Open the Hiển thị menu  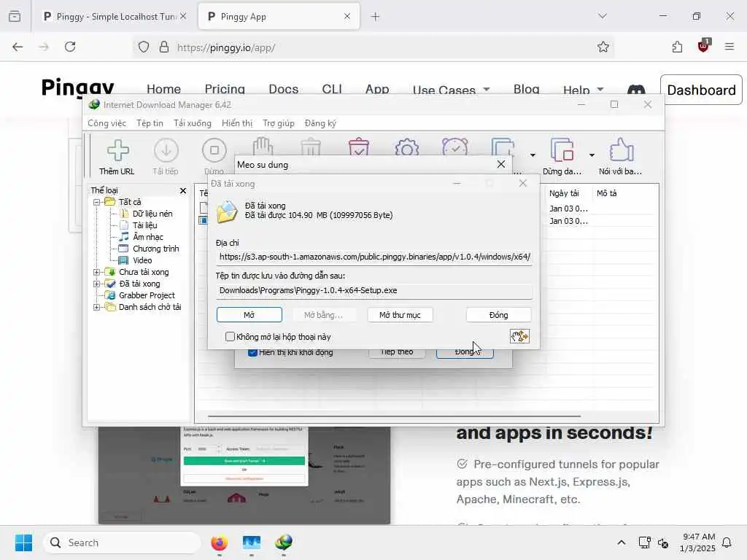237,123
